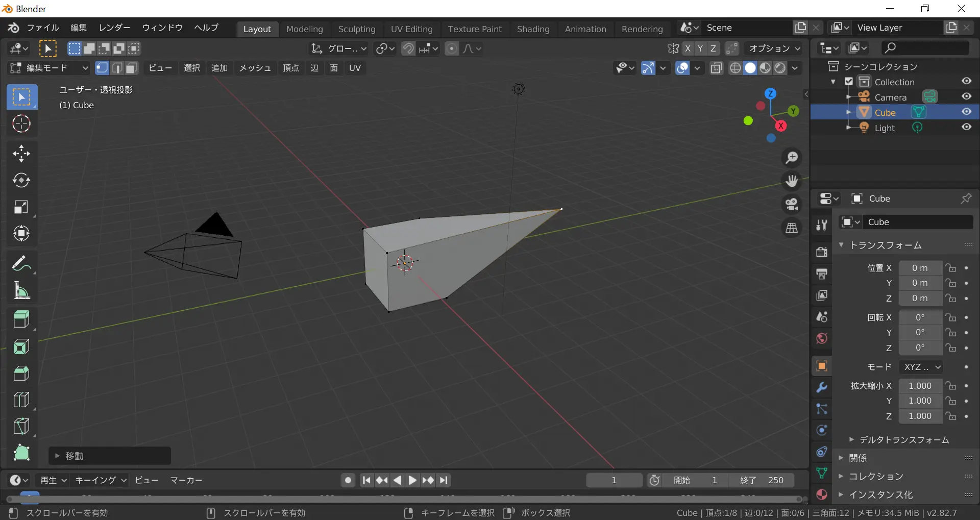Screen dimensions: 980x520
Task: Select the Move tool in the toolbar
Action: pyautogui.click(x=21, y=154)
